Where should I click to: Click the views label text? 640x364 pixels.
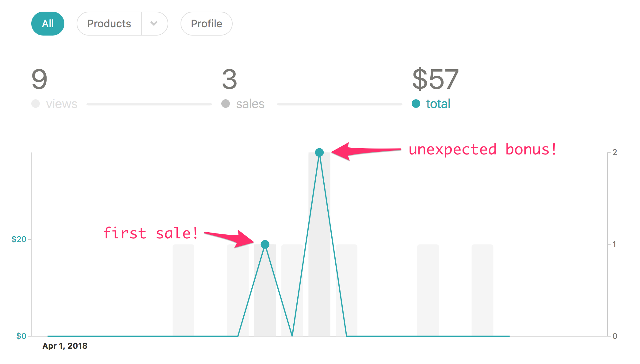coord(62,104)
